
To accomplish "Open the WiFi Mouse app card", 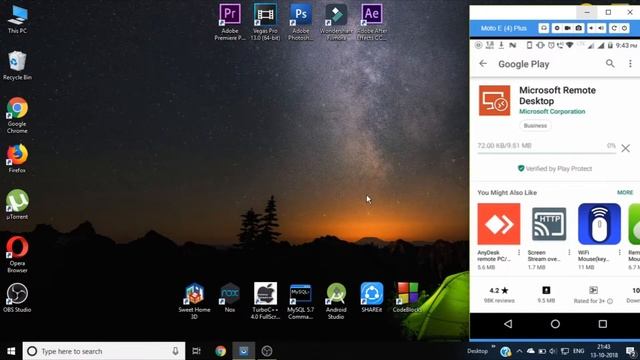I will click(599, 236).
